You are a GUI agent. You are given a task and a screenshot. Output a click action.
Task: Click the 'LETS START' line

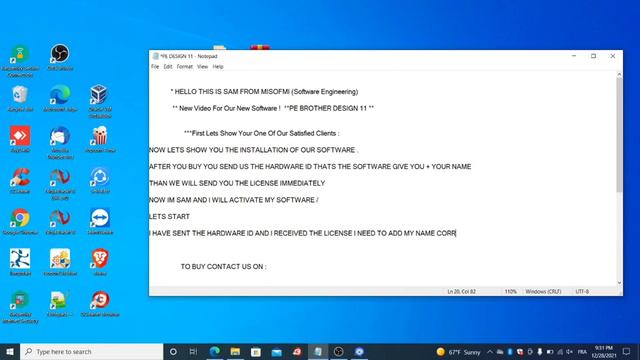[169, 217]
